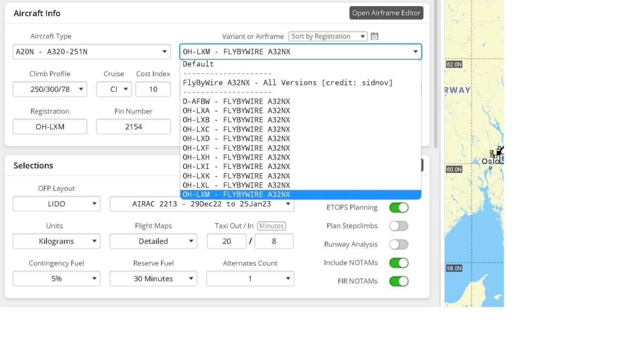This screenshot has height=362, width=644.
Task: Choose OH-LXL - FLYBYWIRE A32NX airframe
Action: (x=301, y=185)
